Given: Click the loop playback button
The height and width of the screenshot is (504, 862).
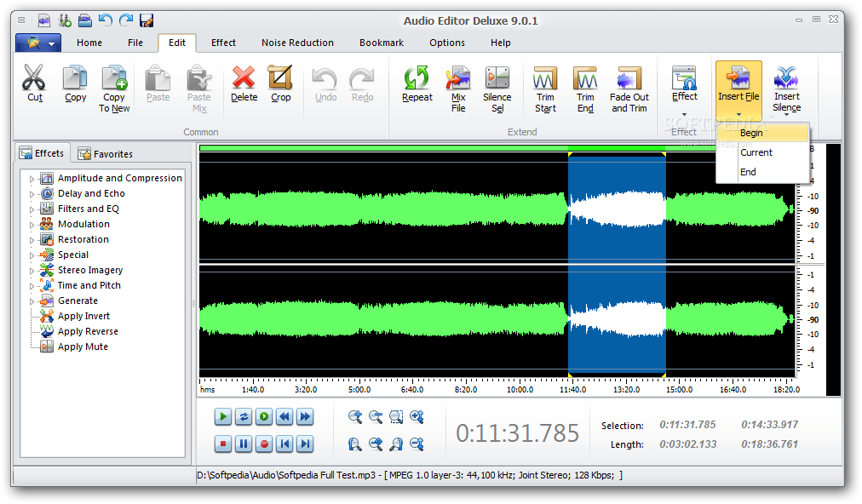Looking at the screenshot, I should (244, 416).
